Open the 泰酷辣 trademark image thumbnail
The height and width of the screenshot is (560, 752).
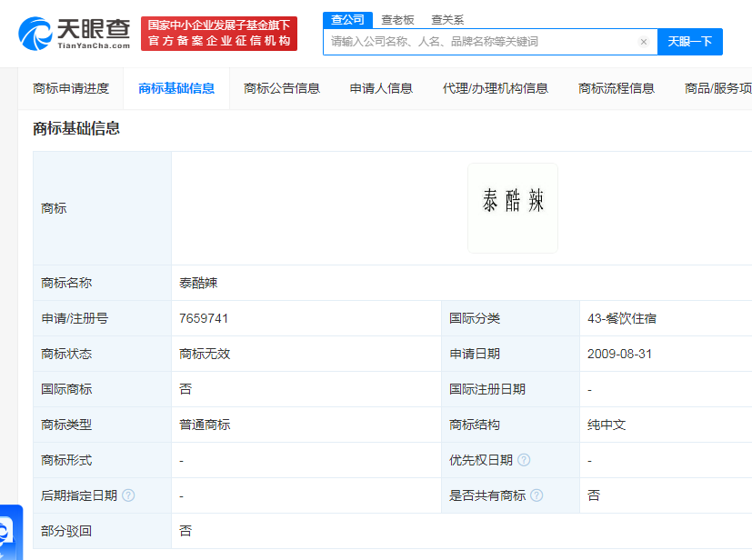(513, 208)
